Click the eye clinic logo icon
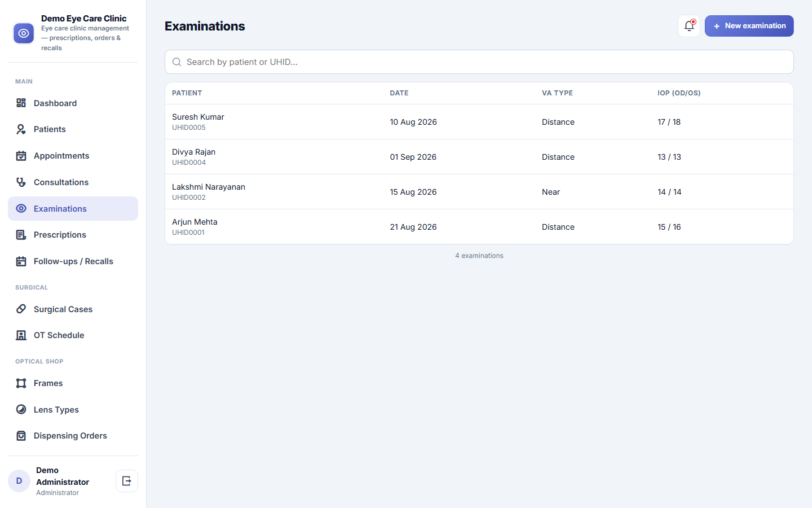The width and height of the screenshot is (812, 508). pos(24,33)
